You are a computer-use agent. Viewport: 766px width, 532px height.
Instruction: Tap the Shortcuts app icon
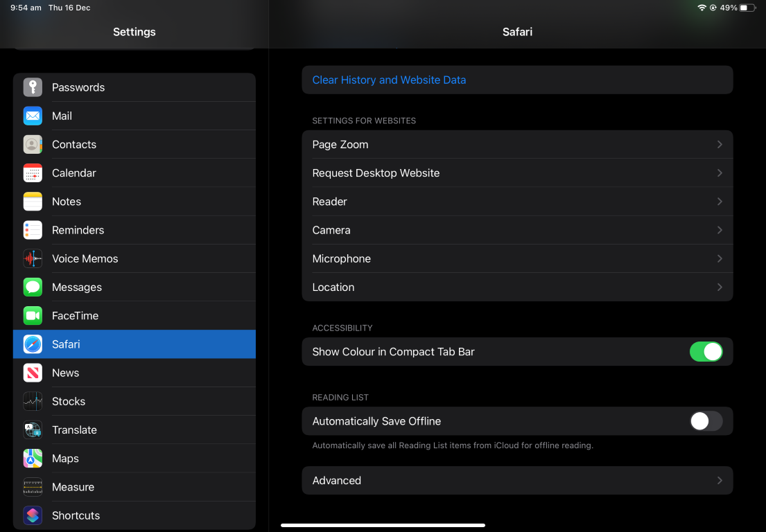click(33, 515)
